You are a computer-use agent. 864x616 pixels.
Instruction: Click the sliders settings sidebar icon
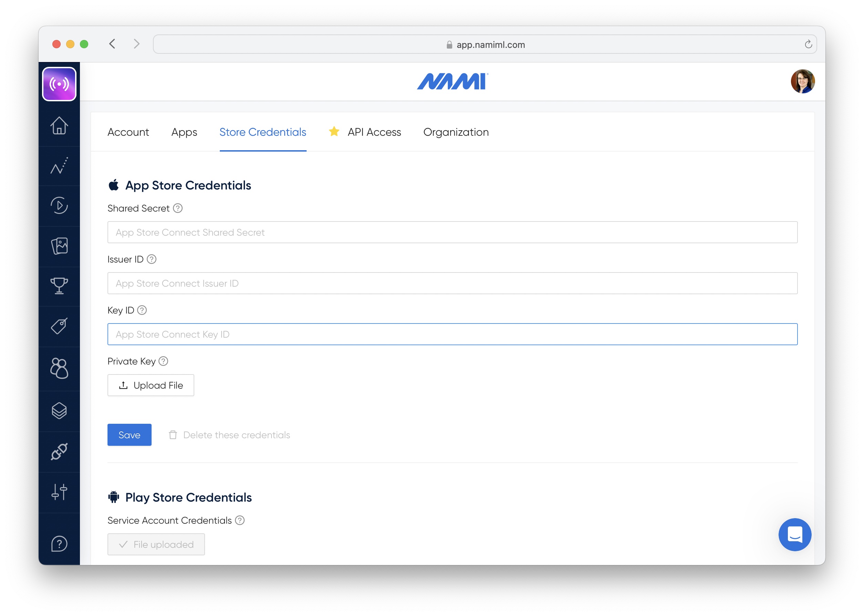[x=59, y=492]
